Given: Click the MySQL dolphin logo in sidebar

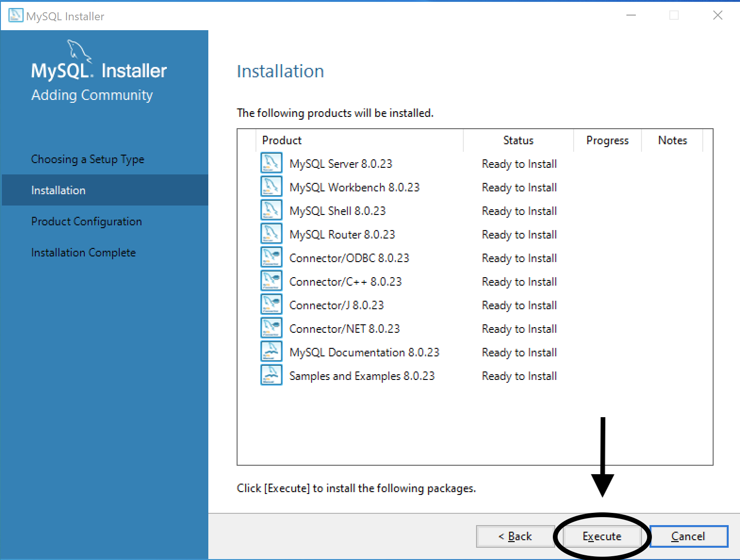Looking at the screenshot, I should (x=80, y=52).
